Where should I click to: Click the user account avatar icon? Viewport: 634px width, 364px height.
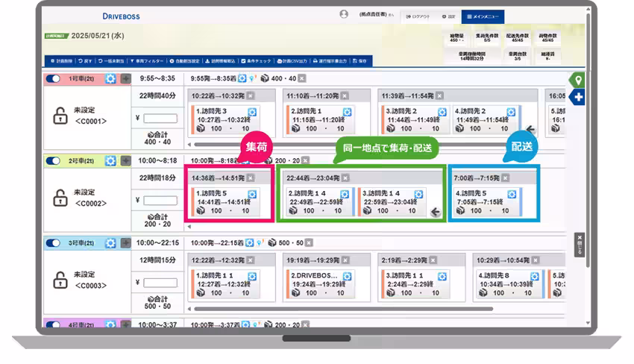[344, 14]
